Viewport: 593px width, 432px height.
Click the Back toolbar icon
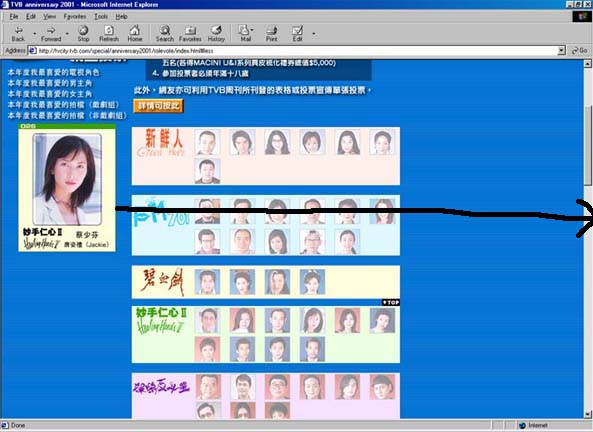(18, 33)
